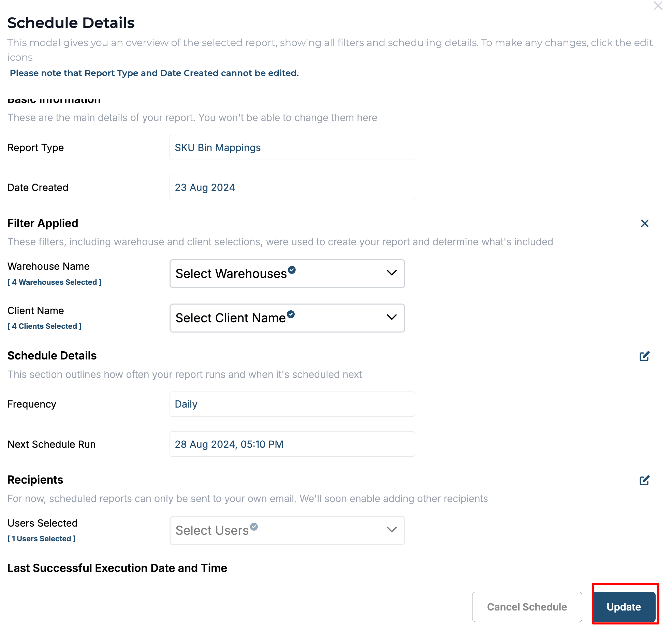This screenshot has width=672, height=633.
Task: Click edit icon for Recipients section
Action: pos(644,480)
